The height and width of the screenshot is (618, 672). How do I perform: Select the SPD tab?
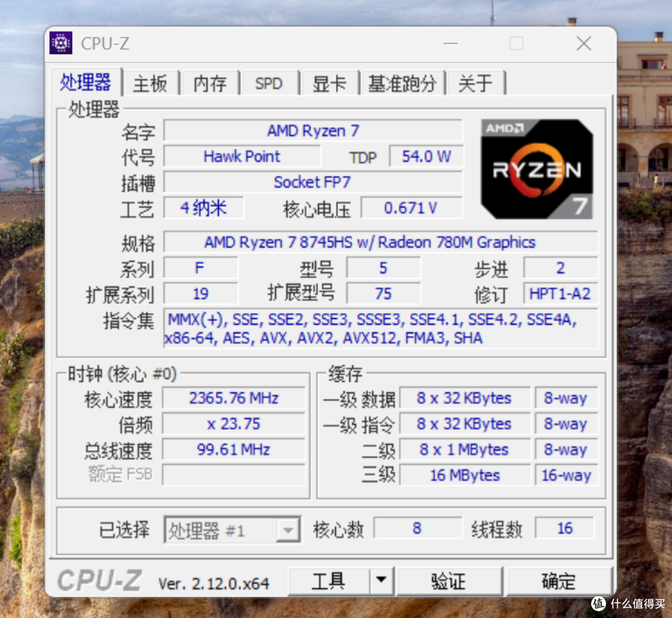pyautogui.click(x=269, y=83)
